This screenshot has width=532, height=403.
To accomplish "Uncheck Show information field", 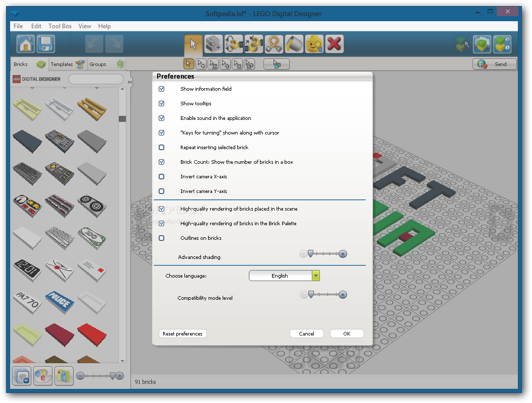I will coord(162,89).
